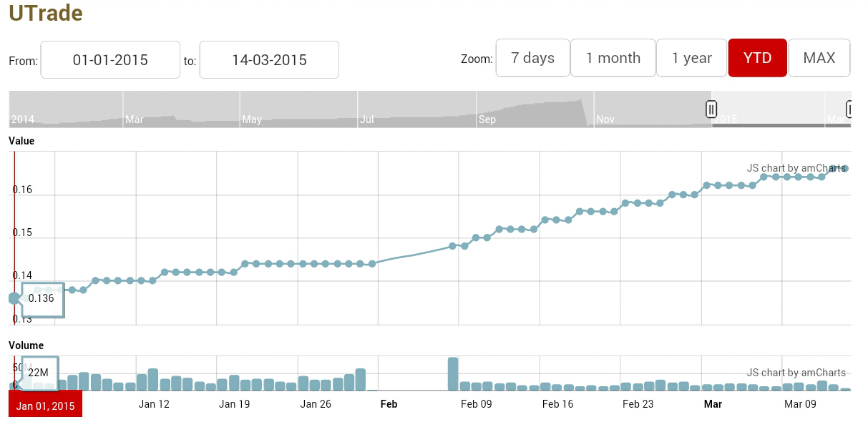This screenshot has height=422, width=868.
Task: Click the to date field showing 14-03-2015
Action: pos(269,60)
